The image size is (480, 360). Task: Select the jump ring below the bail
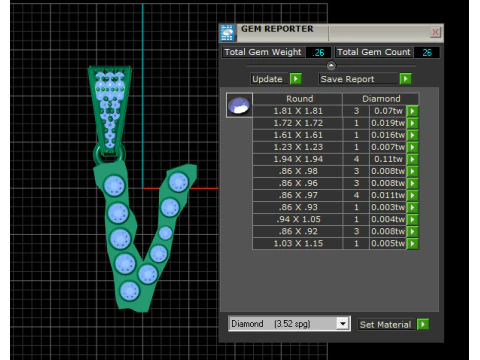(109, 155)
